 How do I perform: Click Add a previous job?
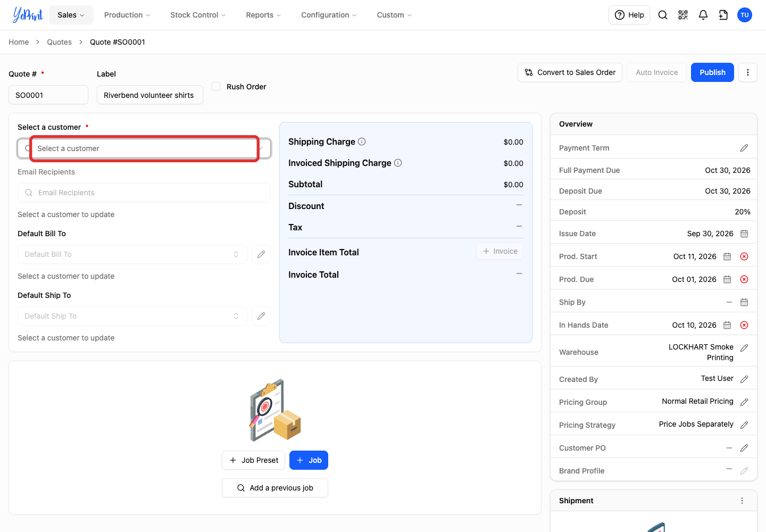(274, 488)
